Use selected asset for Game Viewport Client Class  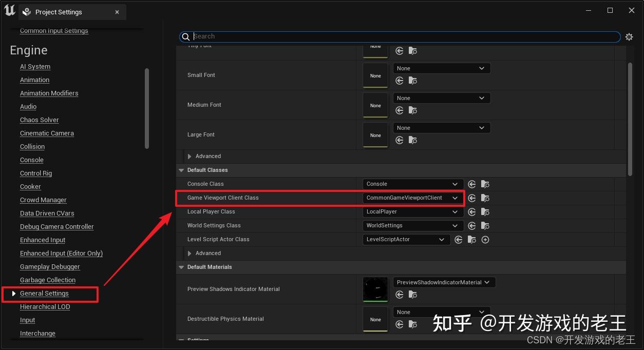pyautogui.click(x=472, y=198)
